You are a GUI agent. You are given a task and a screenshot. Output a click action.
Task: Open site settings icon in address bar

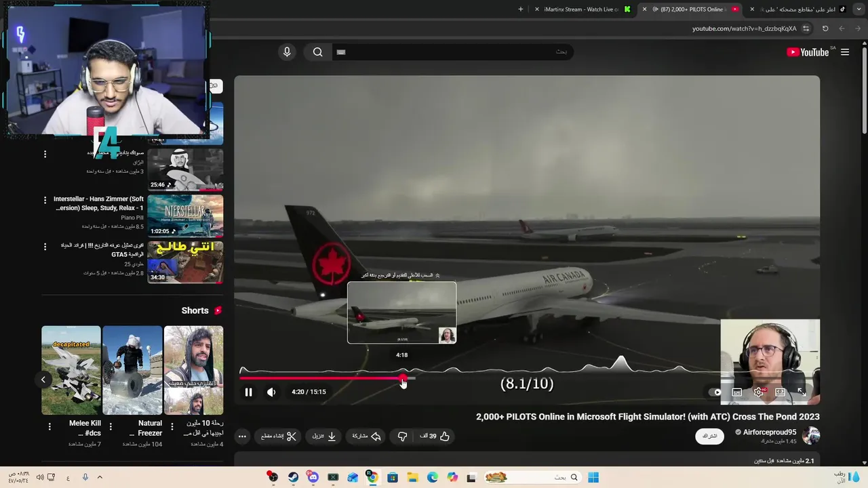pos(806,28)
